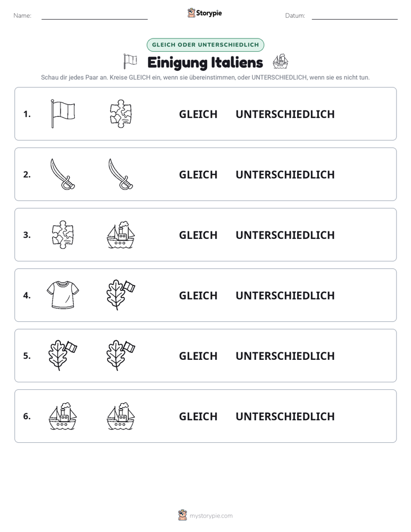Click the leaf with flag icon in row 4
The height and width of the screenshot is (532, 411).
(x=121, y=295)
